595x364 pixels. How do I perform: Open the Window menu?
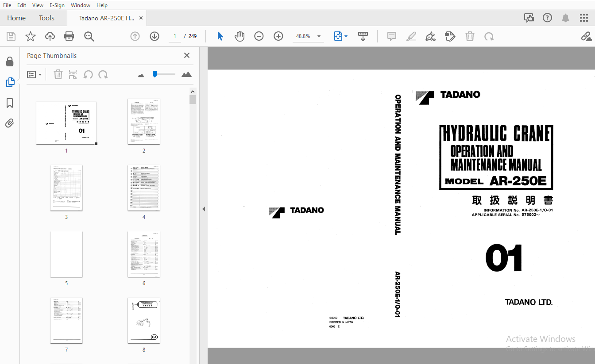click(x=81, y=5)
